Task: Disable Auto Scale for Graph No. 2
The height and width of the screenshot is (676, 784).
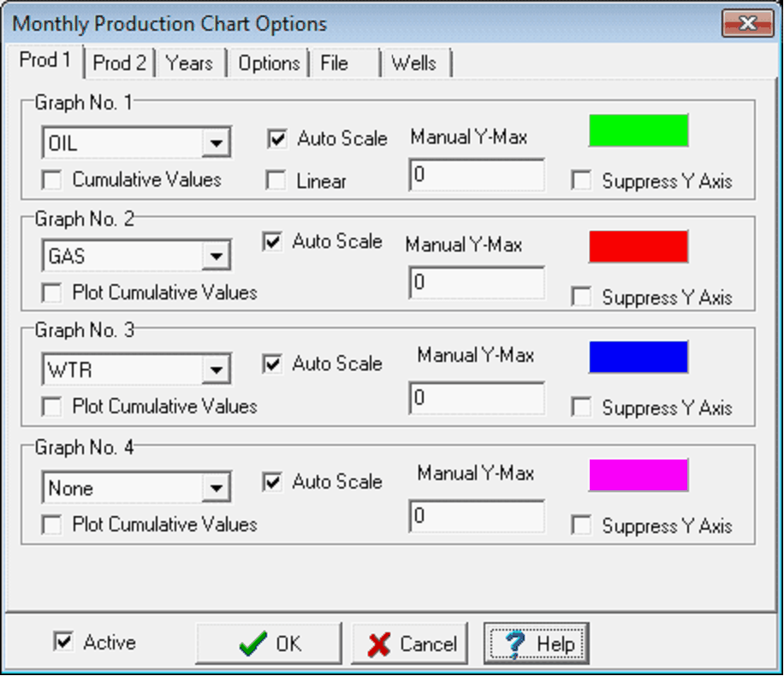Action: [x=273, y=242]
